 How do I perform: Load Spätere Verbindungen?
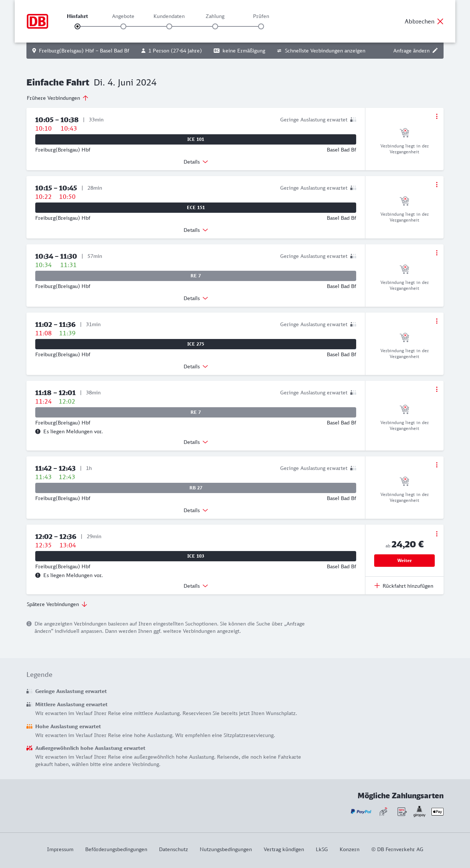[57, 604]
